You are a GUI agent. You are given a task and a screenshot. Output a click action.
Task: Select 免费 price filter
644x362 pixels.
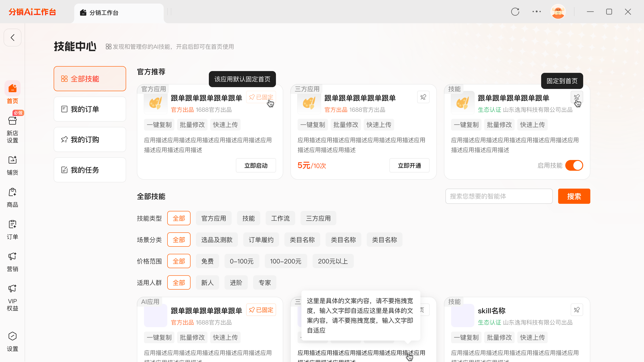pos(208,261)
